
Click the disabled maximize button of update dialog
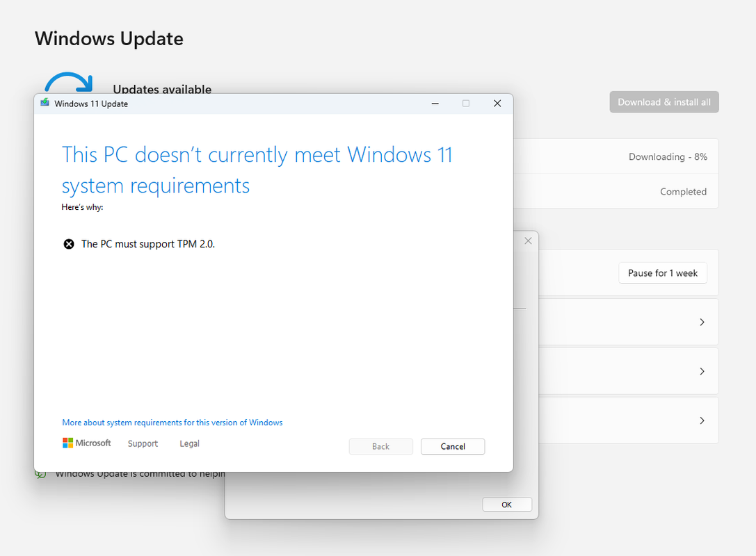pyautogui.click(x=466, y=103)
